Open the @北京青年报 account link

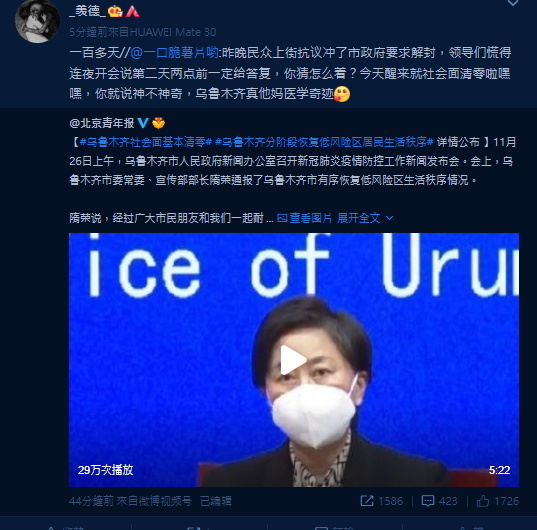[102, 123]
